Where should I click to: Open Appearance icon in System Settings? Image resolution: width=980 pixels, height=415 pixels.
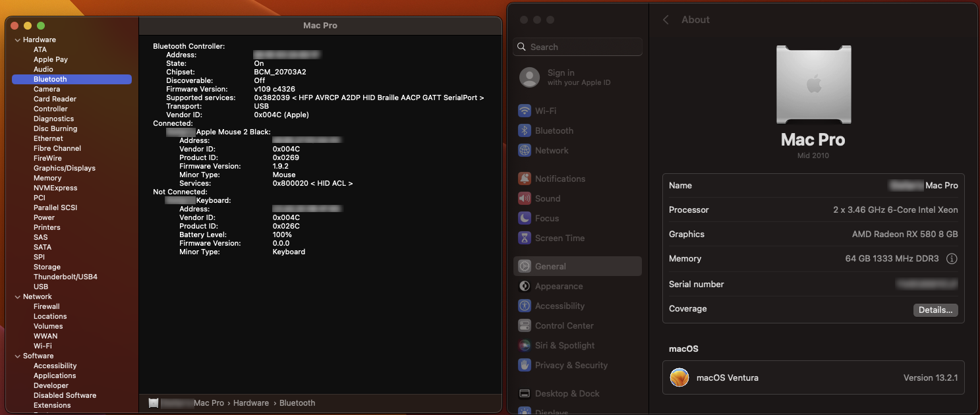(x=525, y=286)
